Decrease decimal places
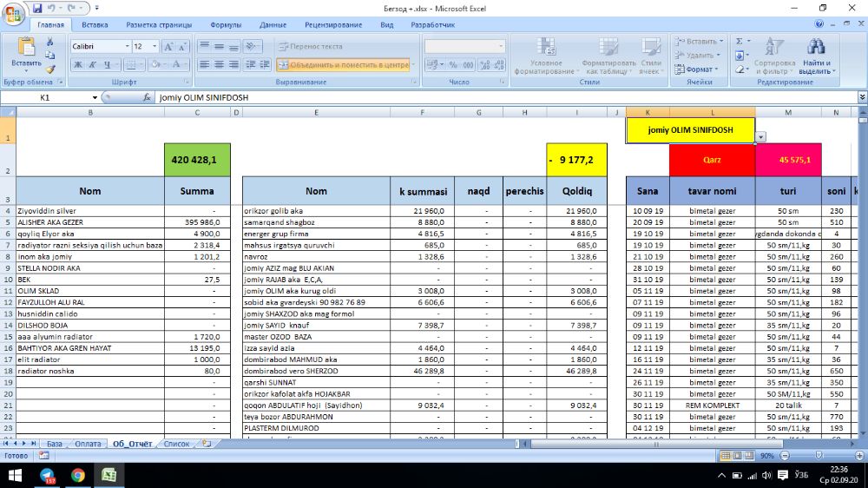This screenshot has width=868, height=488. click(x=499, y=65)
